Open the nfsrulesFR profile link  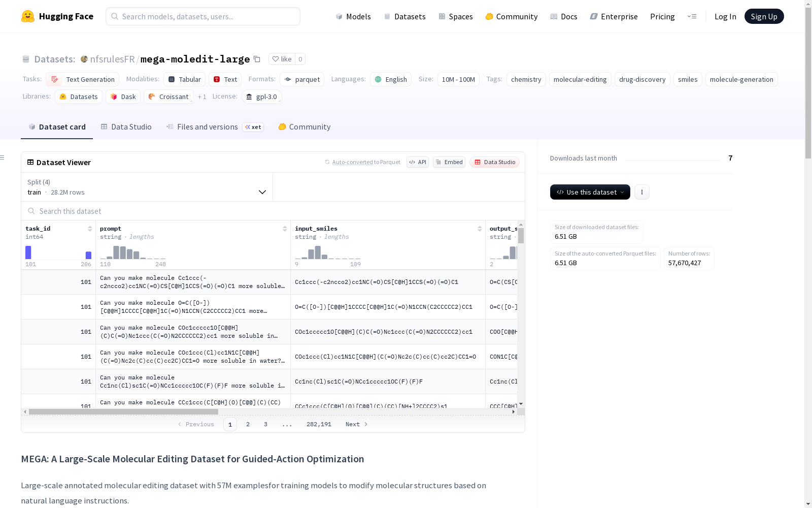click(x=112, y=59)
